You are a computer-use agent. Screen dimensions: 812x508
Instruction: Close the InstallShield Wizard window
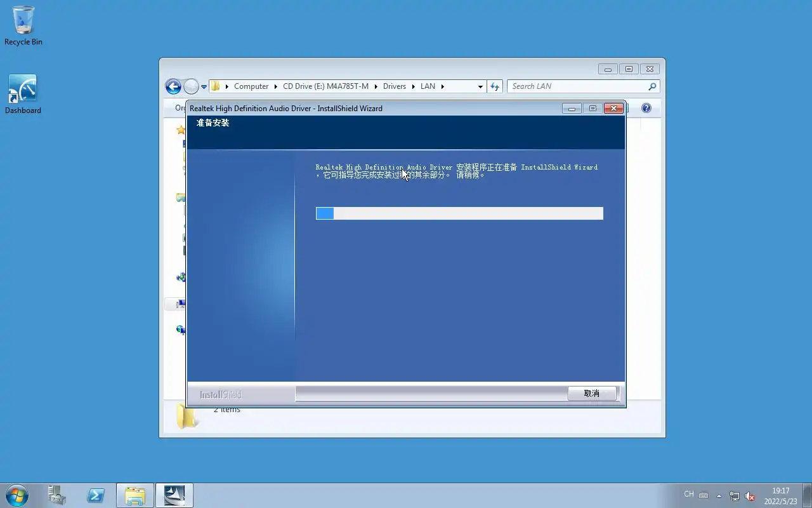click(x=613, y=109)
